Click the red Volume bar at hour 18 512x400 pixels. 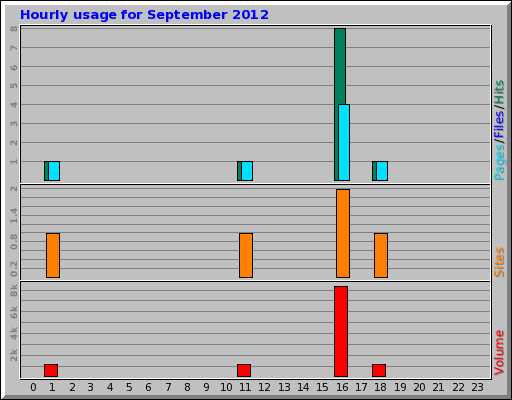[379, 371]
